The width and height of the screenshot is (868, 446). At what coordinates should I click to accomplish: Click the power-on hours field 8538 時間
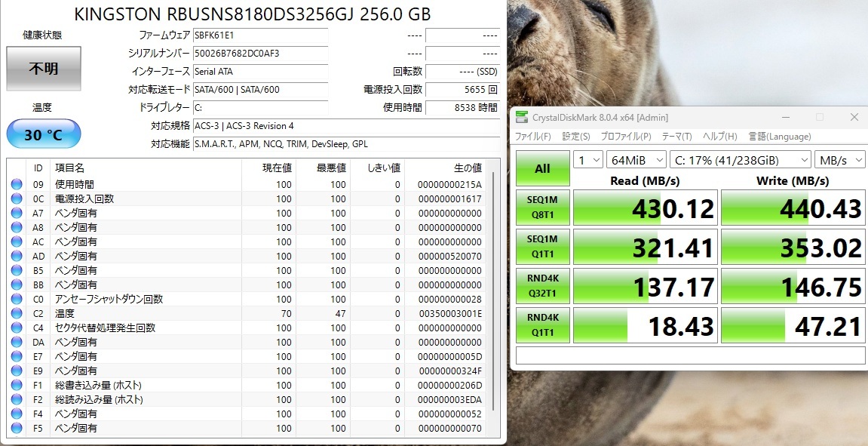(462, 107)
